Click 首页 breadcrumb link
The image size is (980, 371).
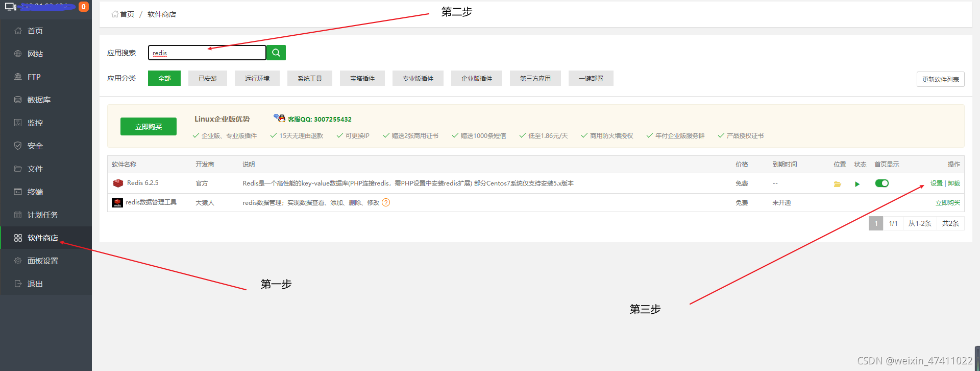(127, 14)
